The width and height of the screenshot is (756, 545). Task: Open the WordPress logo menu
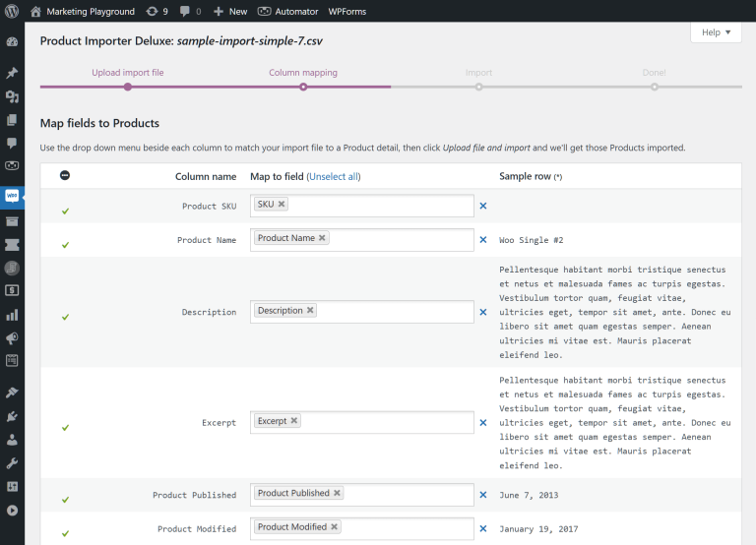[x=12, y=11]
